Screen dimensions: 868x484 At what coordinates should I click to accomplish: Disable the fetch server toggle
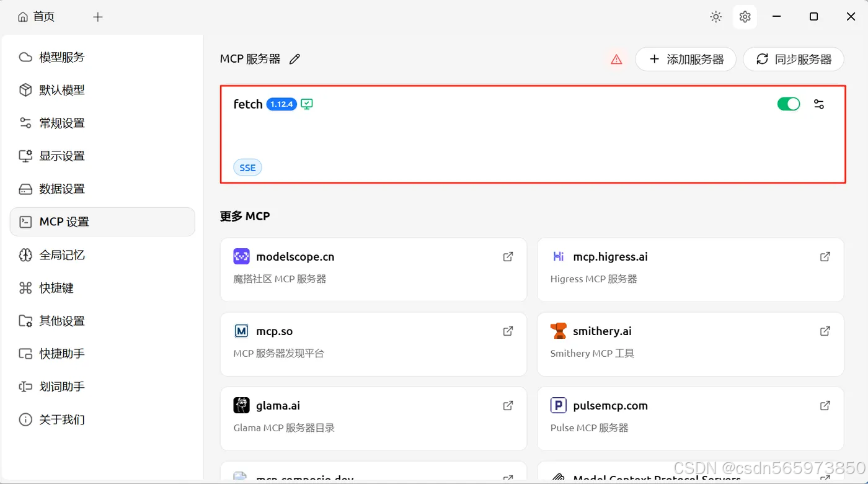(789, 104)
